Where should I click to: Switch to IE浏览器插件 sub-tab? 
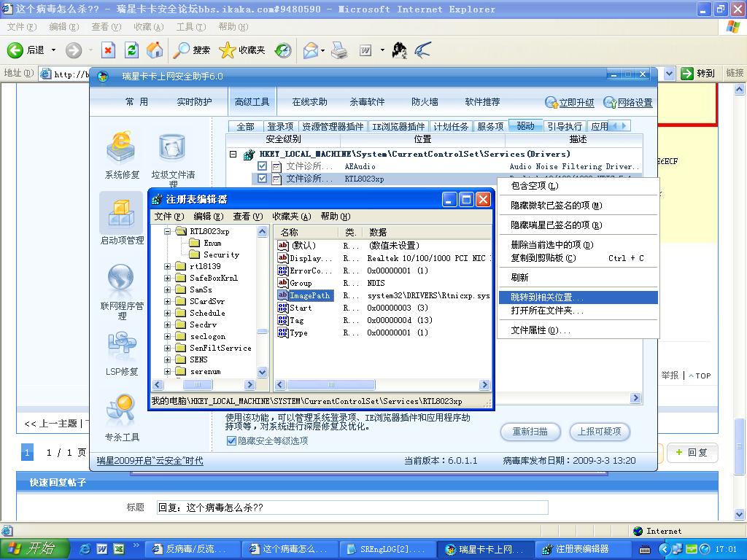[398, 126]
